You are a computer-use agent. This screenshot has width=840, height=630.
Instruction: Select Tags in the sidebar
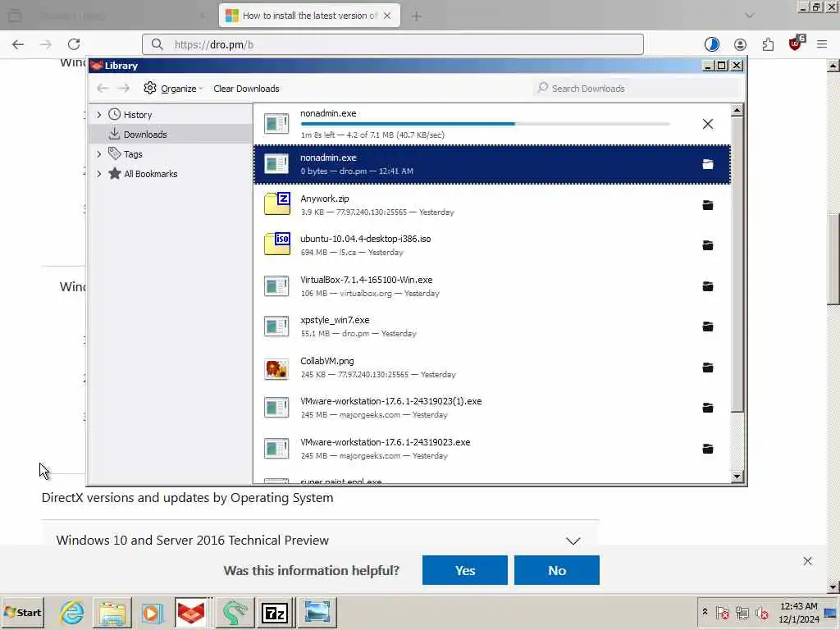point(171,154)
